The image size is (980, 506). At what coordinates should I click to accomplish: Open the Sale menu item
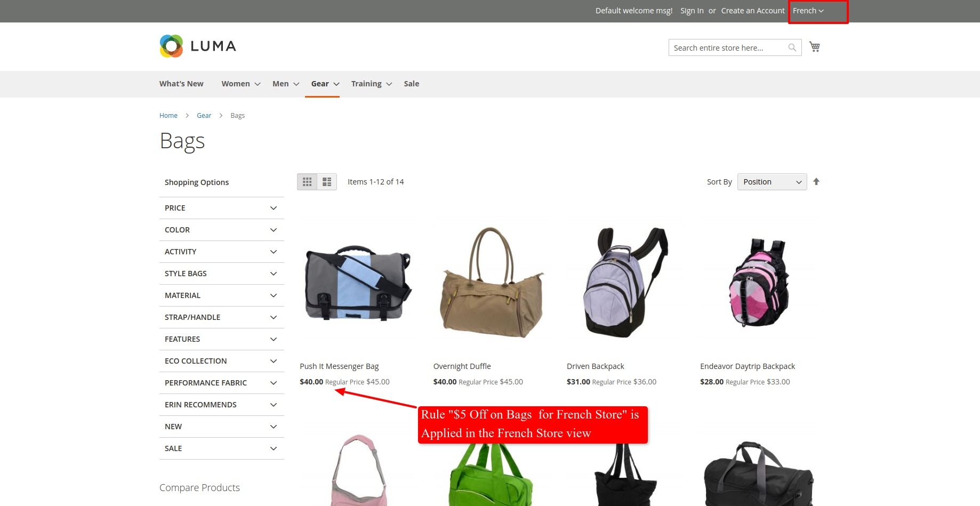pyautogui.click(x=412, y=84)
